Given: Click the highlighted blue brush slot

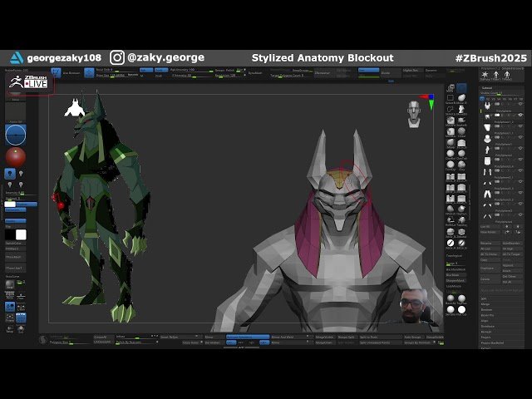Looking at the screenshot, I should click(x=461, y=88).
